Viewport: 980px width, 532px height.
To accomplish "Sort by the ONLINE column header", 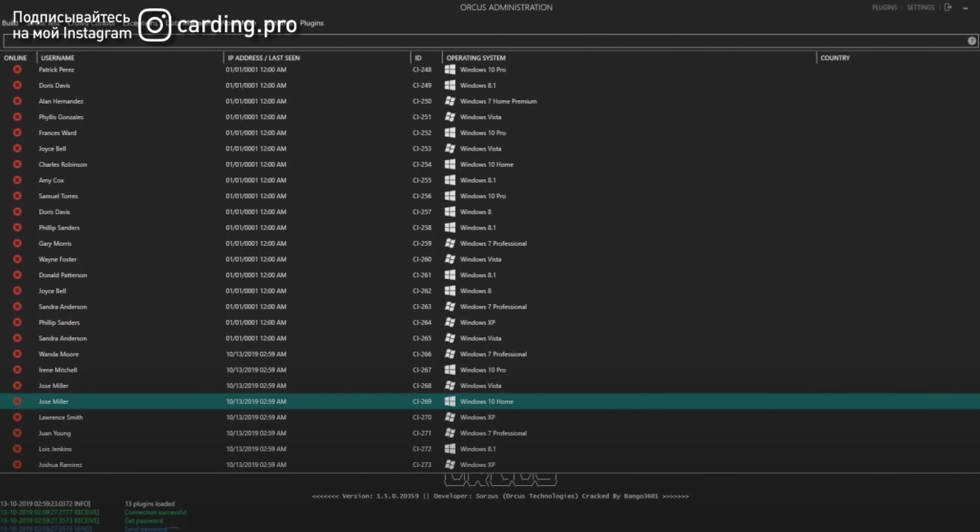I will pyautogui.click(x=16, y=58).
